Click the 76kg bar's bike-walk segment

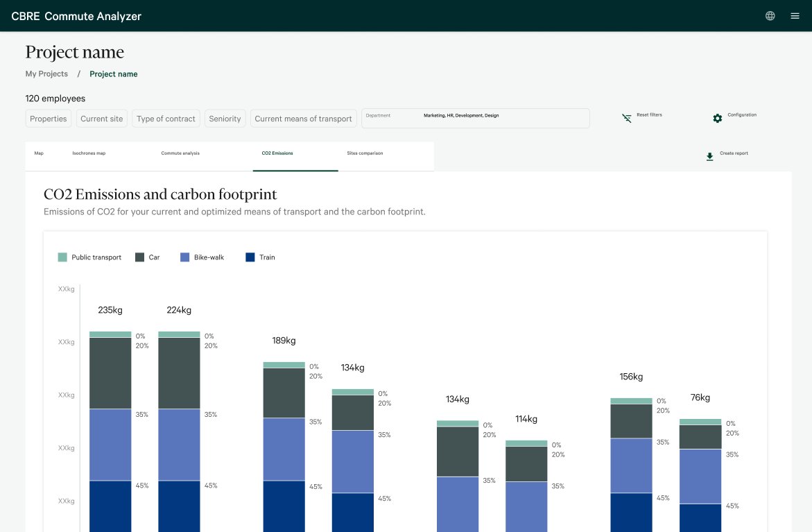coord(700,477)
